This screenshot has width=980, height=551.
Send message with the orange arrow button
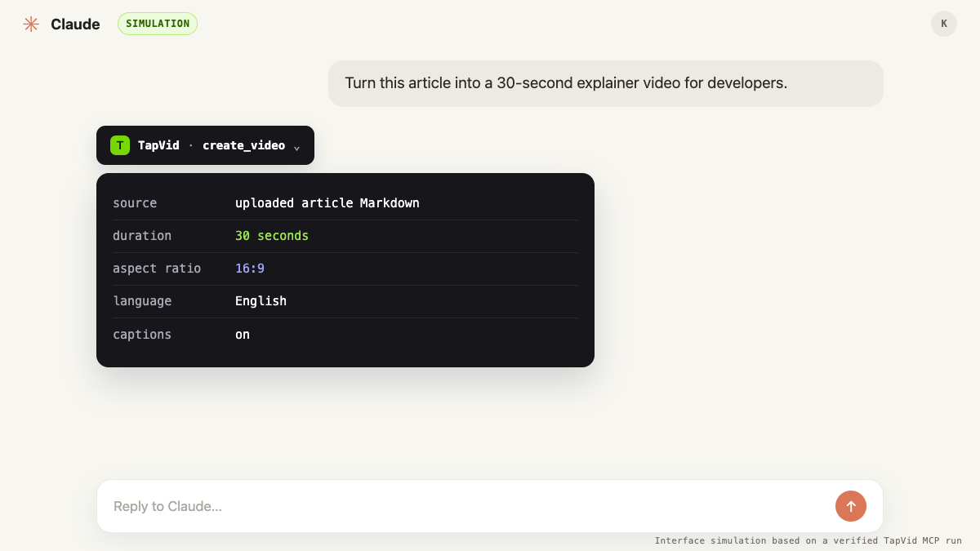pyautogui.click(x=851, y=506)
